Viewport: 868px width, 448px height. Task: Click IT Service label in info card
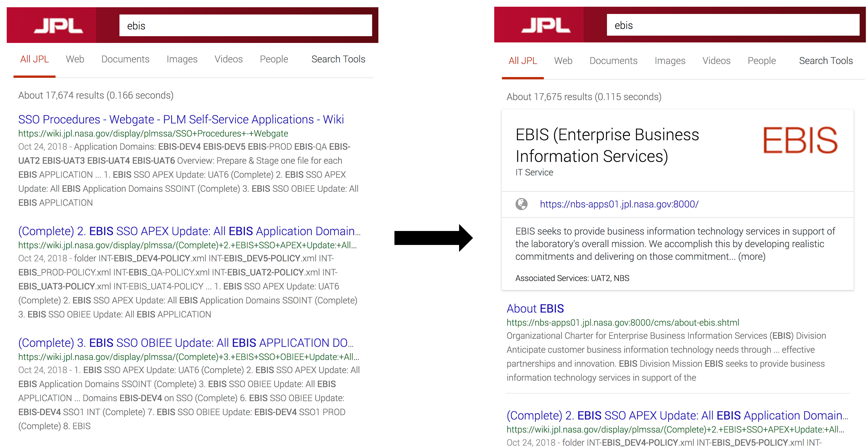click(534, 172)
